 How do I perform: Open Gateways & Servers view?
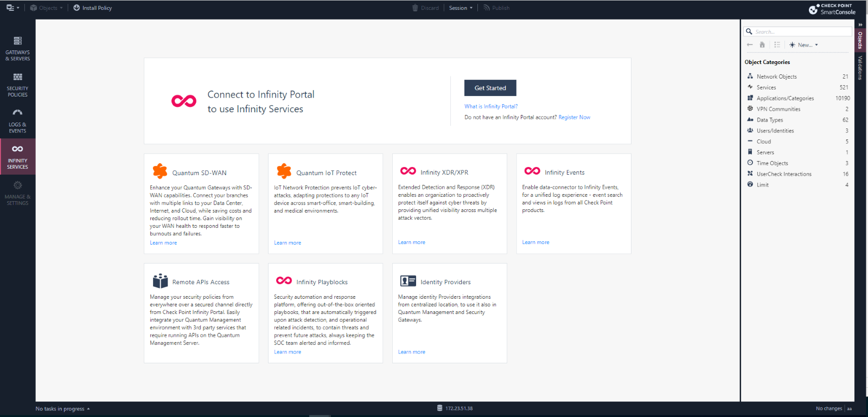17,49
